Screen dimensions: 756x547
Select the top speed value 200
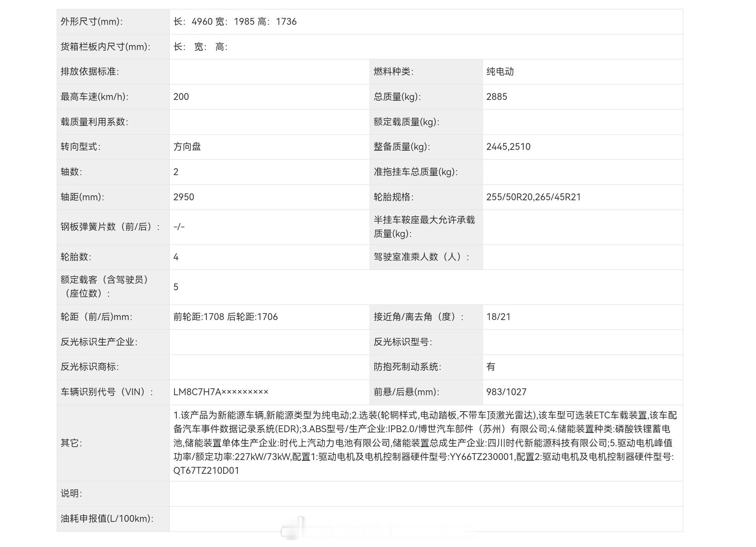coord(181,97)
